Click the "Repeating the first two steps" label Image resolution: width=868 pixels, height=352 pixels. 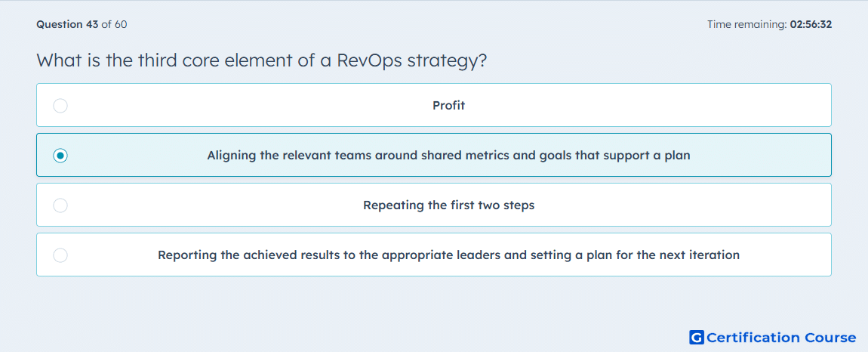point(448,205)
